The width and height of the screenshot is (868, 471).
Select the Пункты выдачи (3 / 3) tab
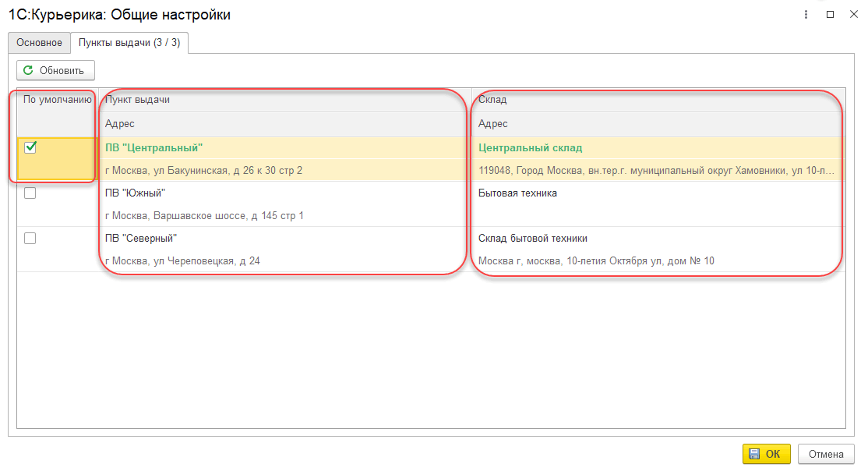point(129,42)
